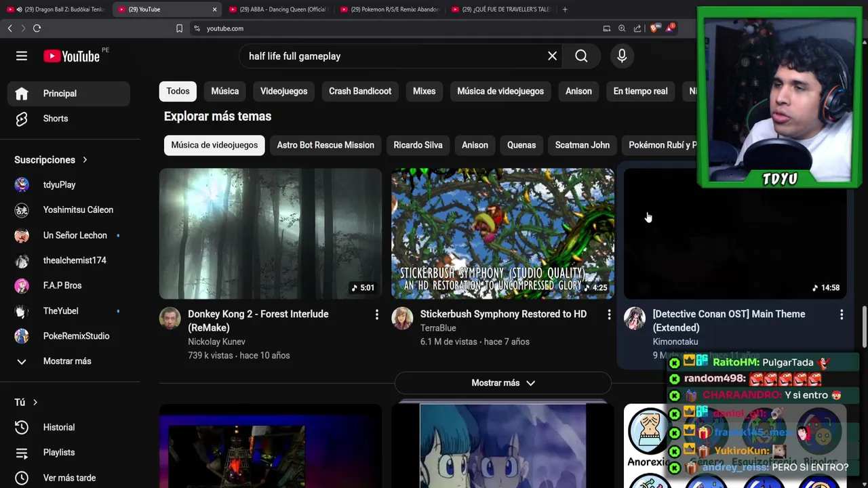Open PokeRemixStudio subscription
Screen dimensions: 868x488
coord(68,336)
